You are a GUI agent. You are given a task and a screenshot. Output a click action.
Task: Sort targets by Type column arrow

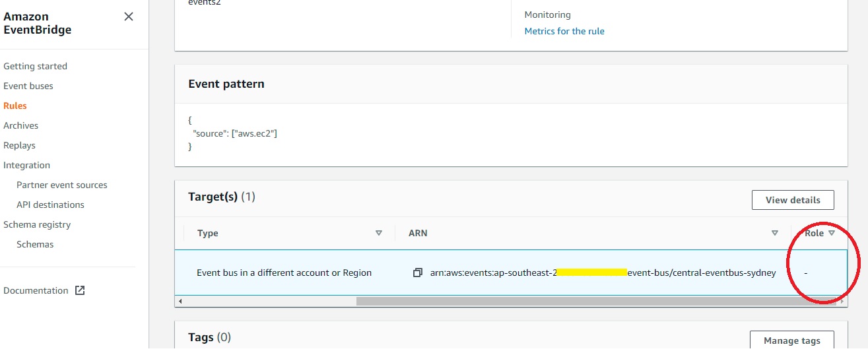(379, 233)
